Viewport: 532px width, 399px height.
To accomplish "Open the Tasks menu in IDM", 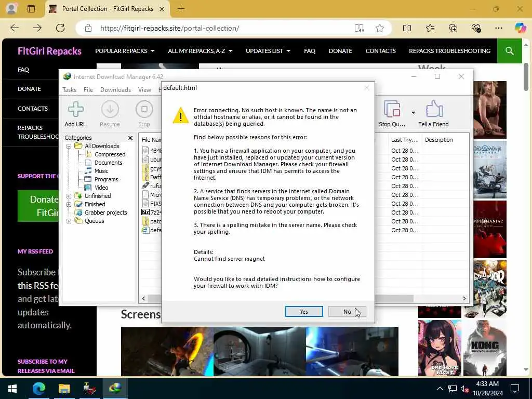I will click(x=69, y=89).
